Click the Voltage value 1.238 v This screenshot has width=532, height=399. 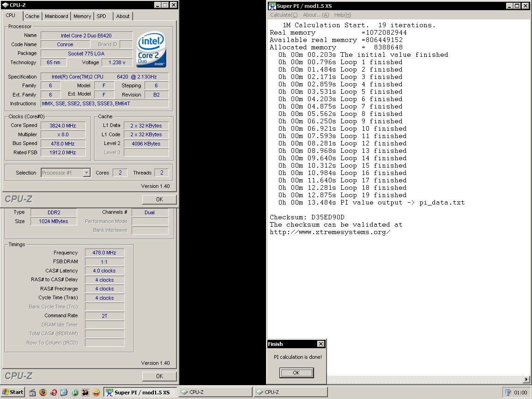pos(117,62)
